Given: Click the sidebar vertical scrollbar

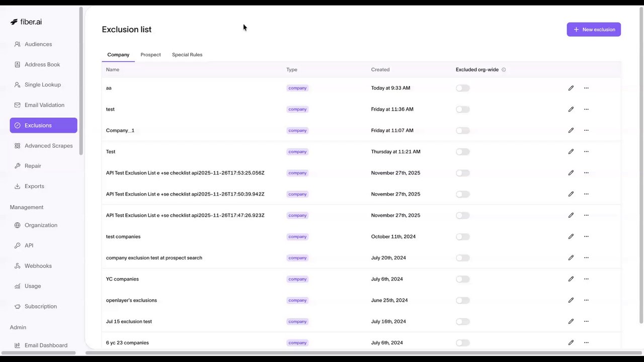Looking at the screenshot, I should click(81, 80).
